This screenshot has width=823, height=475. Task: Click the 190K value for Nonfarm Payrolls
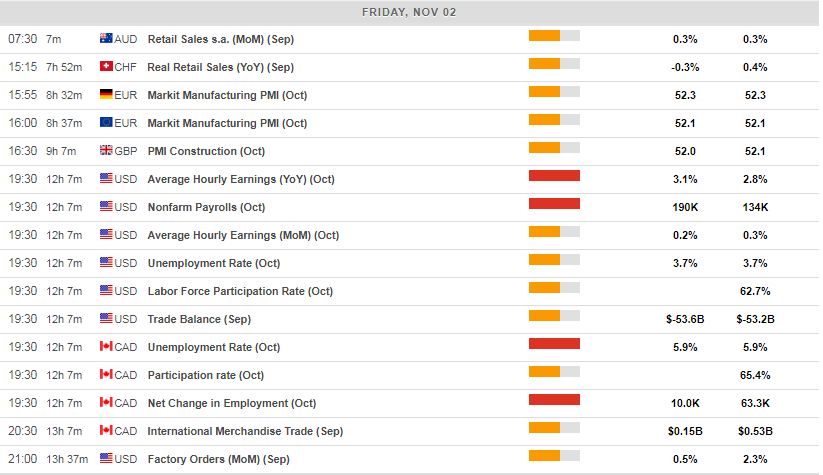(x=685, y=207)
